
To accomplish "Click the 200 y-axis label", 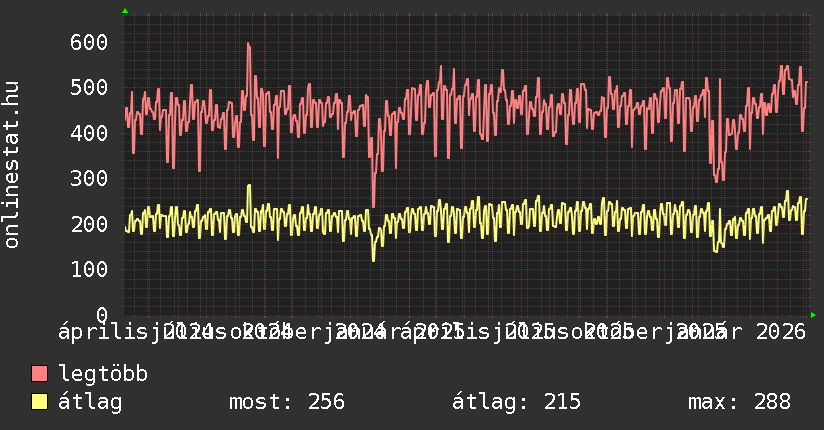I will (89, 224).
